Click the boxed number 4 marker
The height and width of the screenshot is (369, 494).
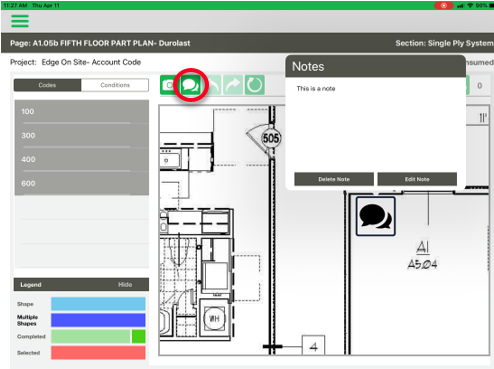[x=313, y=345]
